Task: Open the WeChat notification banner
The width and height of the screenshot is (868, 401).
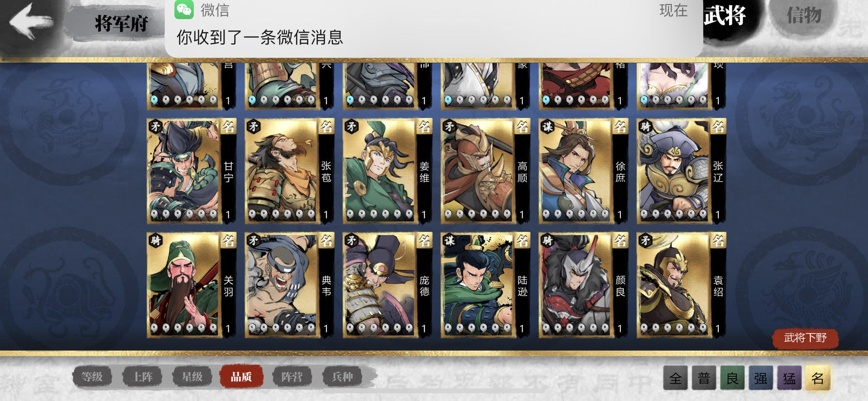Action: [434, 28]
